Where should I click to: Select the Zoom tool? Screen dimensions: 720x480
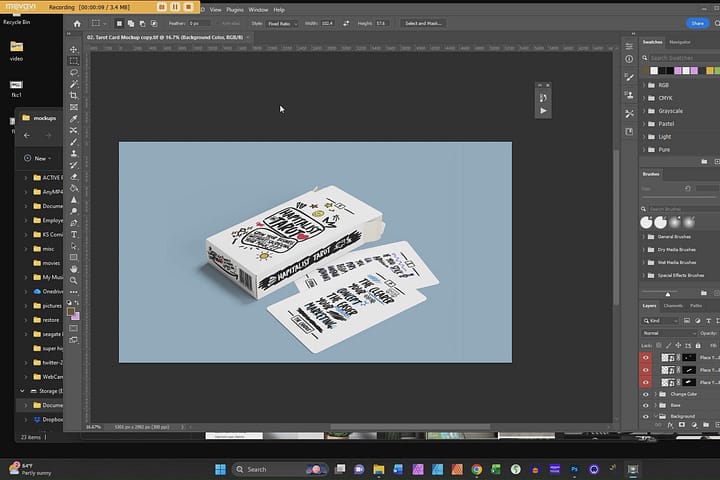pyautogui.click(x=73, y=280)
